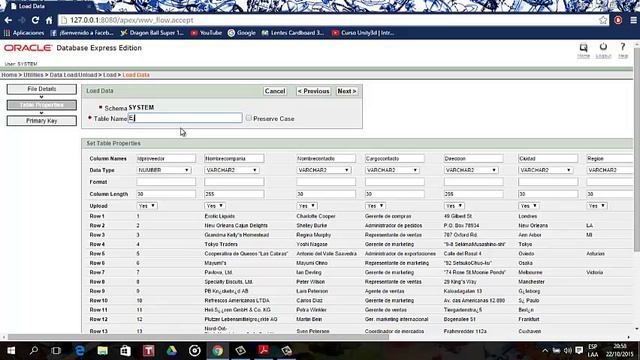Click the browser forward arrow
The height and width of the screenshot is (360, 640).
[22, 20]
